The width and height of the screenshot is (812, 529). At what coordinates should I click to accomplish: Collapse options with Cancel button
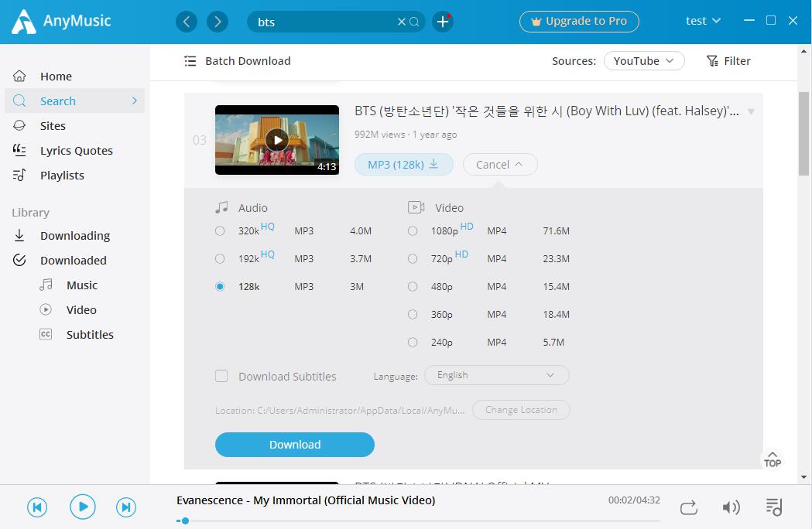tap(500, 165)
